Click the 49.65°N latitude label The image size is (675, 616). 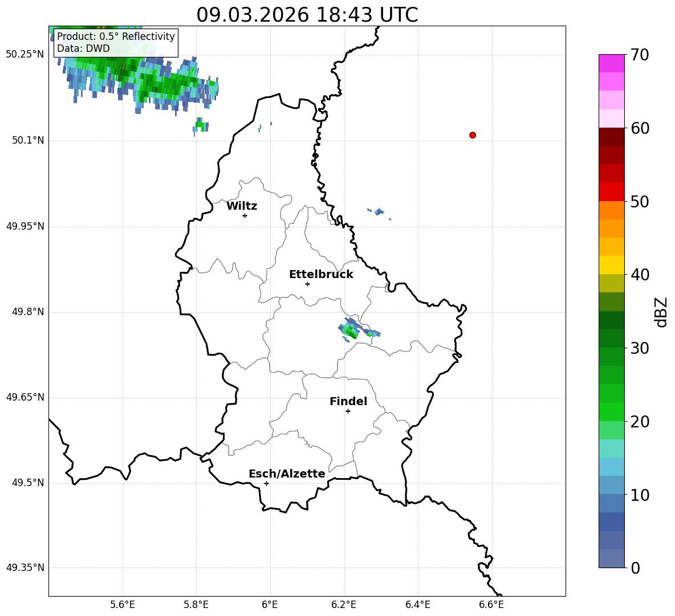25,397
